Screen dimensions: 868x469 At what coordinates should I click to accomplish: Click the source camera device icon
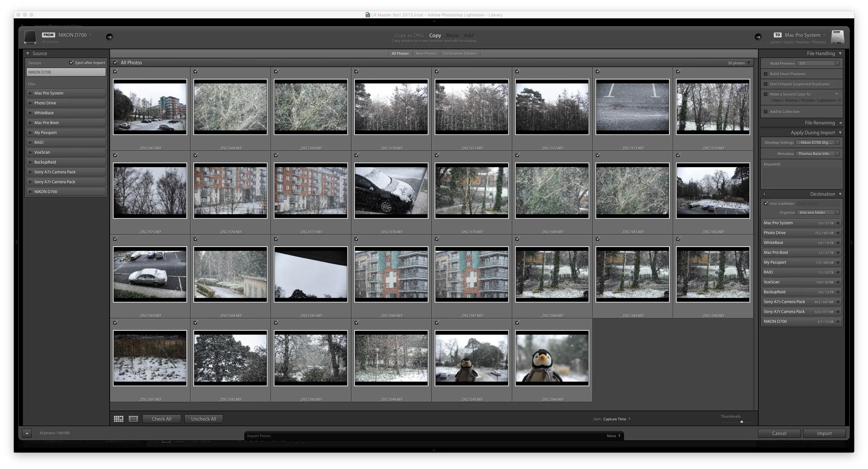click(x=30, y=37)
